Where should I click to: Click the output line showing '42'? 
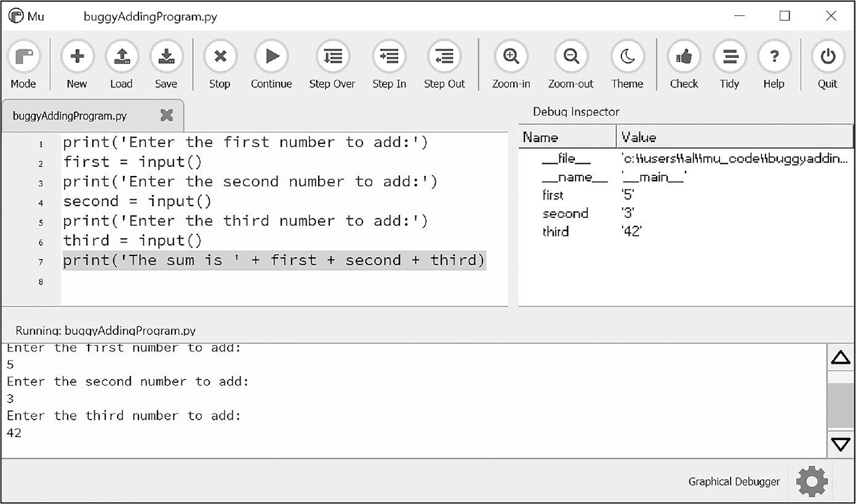[14, 433]
